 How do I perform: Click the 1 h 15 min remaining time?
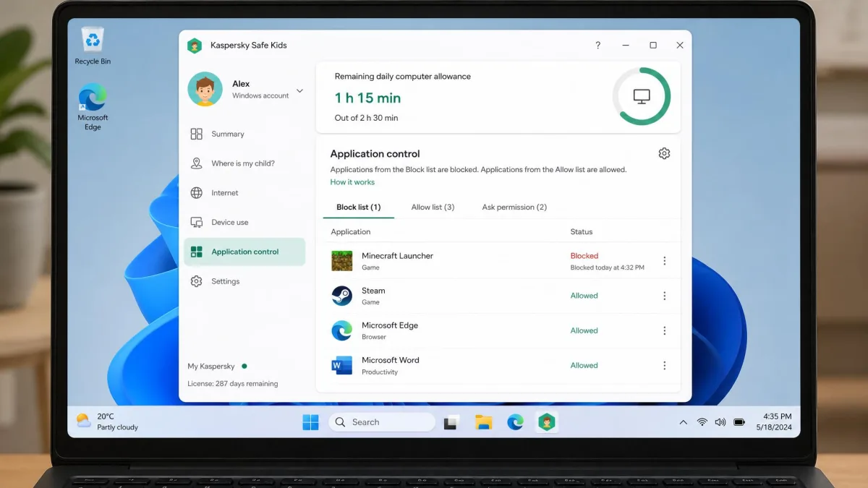click(x=367, y=98)
